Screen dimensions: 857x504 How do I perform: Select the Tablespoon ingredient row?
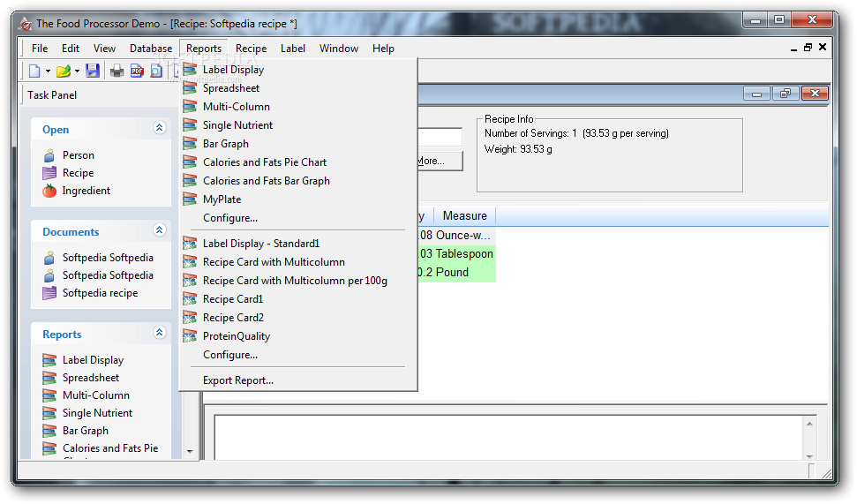point(455,254)
